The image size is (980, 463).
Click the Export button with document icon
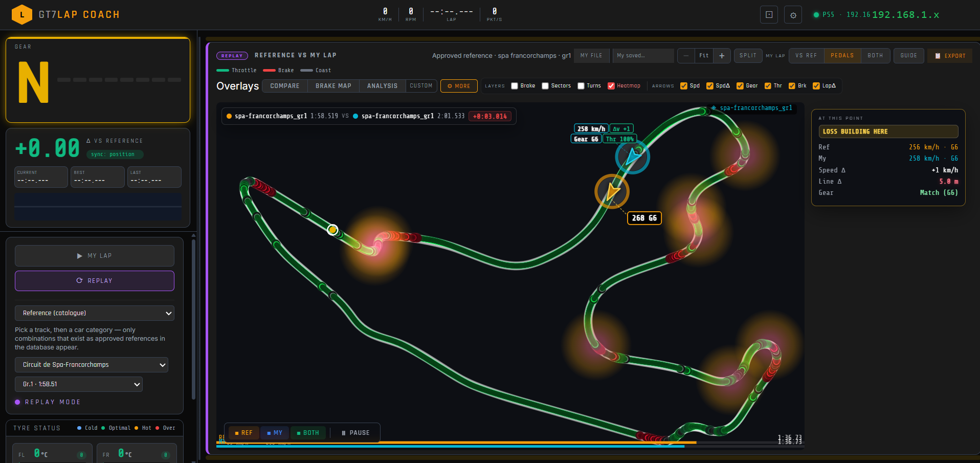(x=950, y=56)
